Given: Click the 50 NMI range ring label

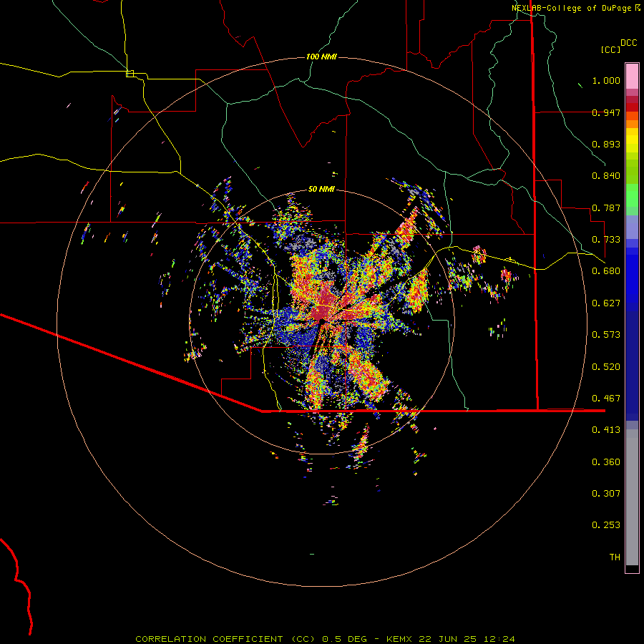Looking at the screenshot, I should tap(321, 189).
